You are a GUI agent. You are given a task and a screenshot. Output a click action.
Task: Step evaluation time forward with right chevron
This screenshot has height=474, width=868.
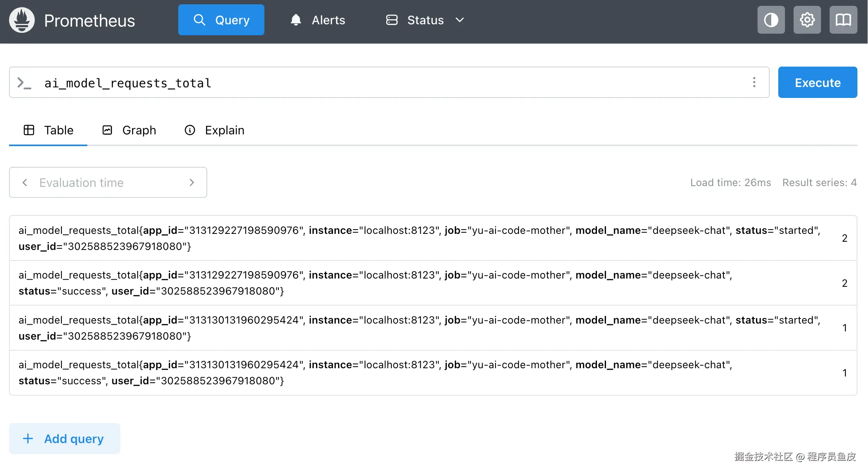tap(192, 183)
